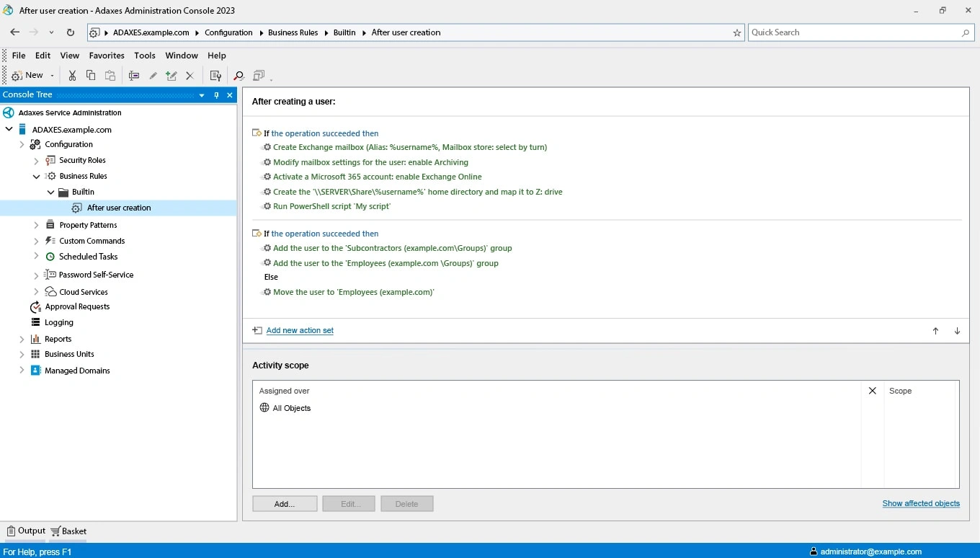
Task: Open the New button dropdown arrow
Action: pyautogui.click(x=53, y=76)
